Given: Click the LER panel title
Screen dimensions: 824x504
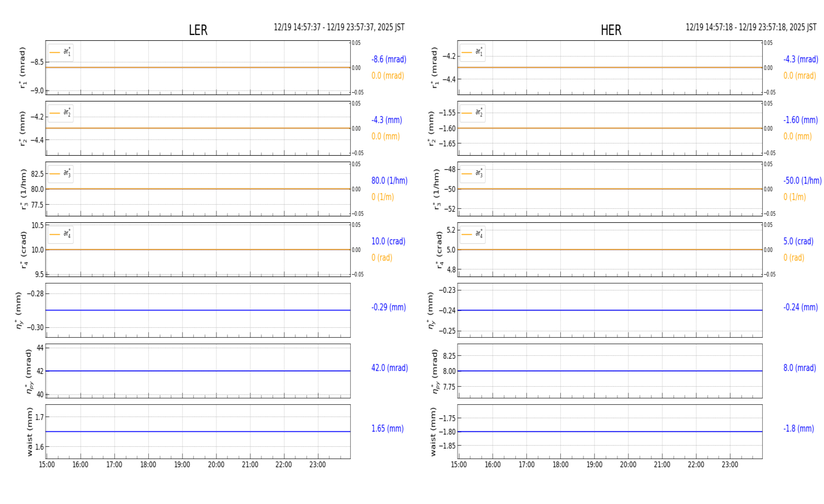Looking at the screenshot, I should click(198, 30).
